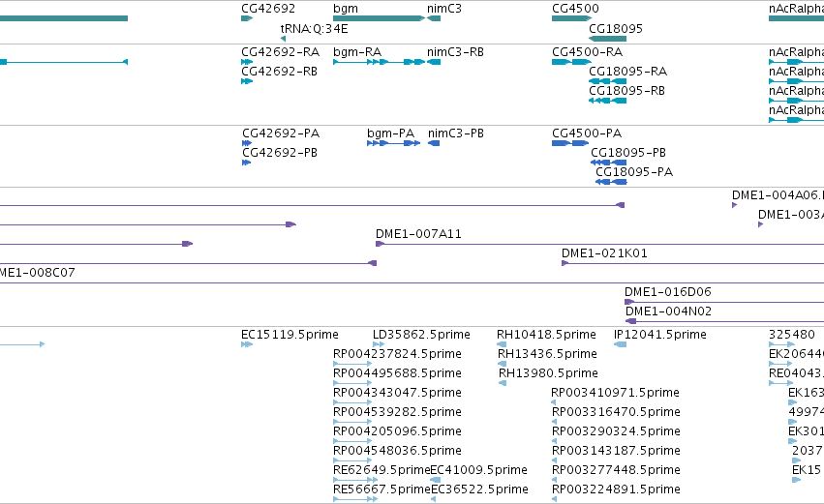Select the RP004237824.5prime EST

click(352, 364)
